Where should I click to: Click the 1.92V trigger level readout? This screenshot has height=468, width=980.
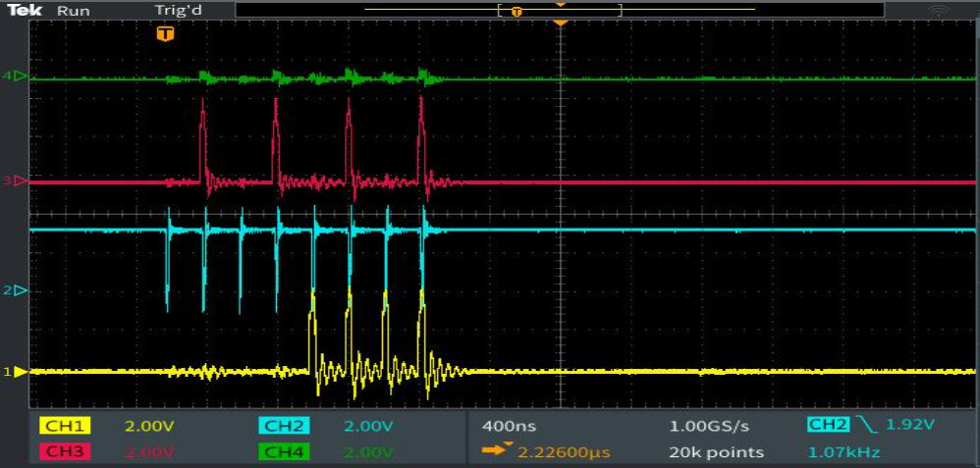pos(909,426)
